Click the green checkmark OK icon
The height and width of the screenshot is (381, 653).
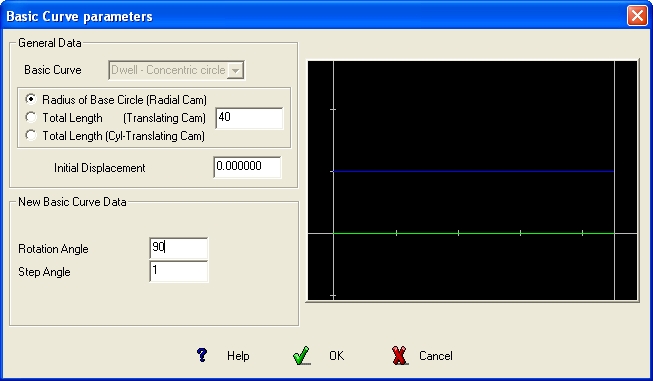pyautogui.click(x=301, y=356)
